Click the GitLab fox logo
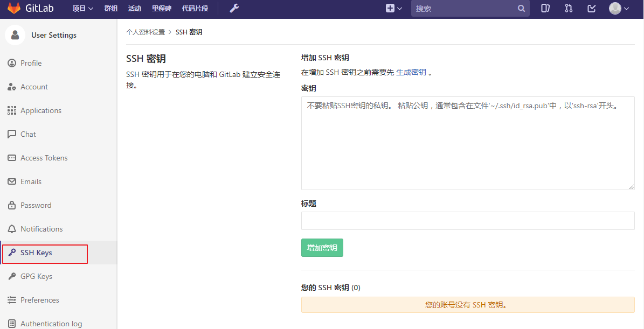This screenshot has width=644, height=329. (x=13, y=9)
